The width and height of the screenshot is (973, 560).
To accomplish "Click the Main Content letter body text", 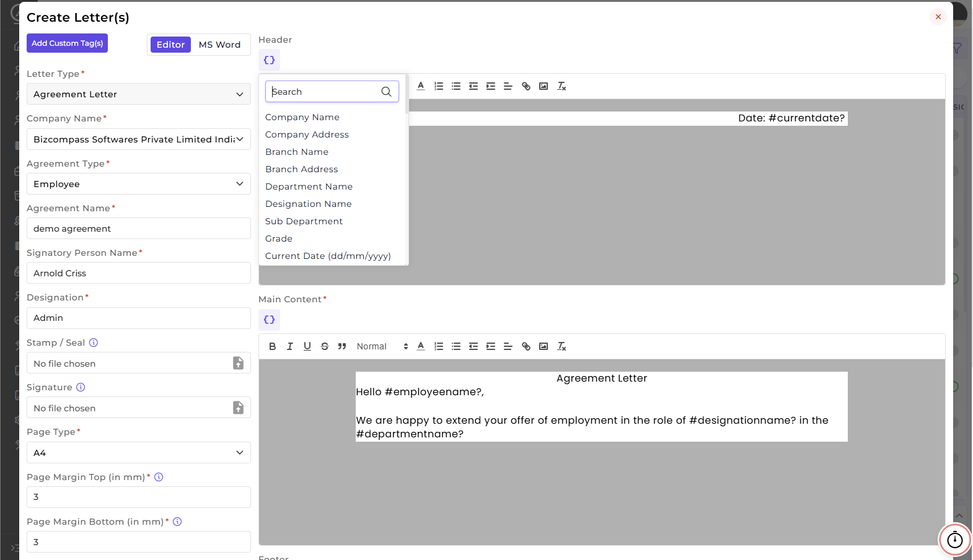I will [x=601, y=406].
